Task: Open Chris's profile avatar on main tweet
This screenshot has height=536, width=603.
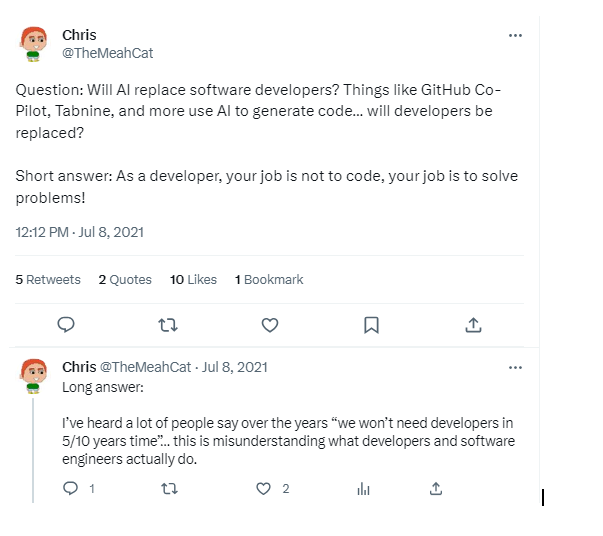Action: 35,44
